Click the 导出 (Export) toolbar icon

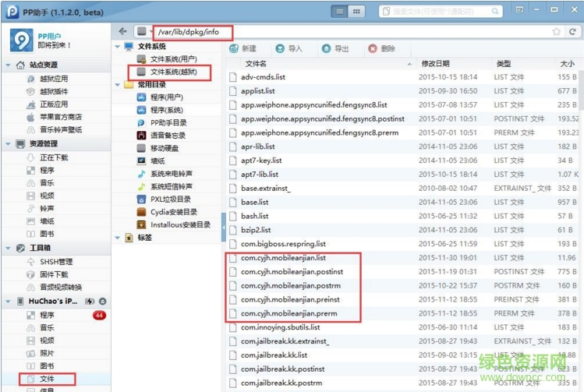click(x=326, y=48)
